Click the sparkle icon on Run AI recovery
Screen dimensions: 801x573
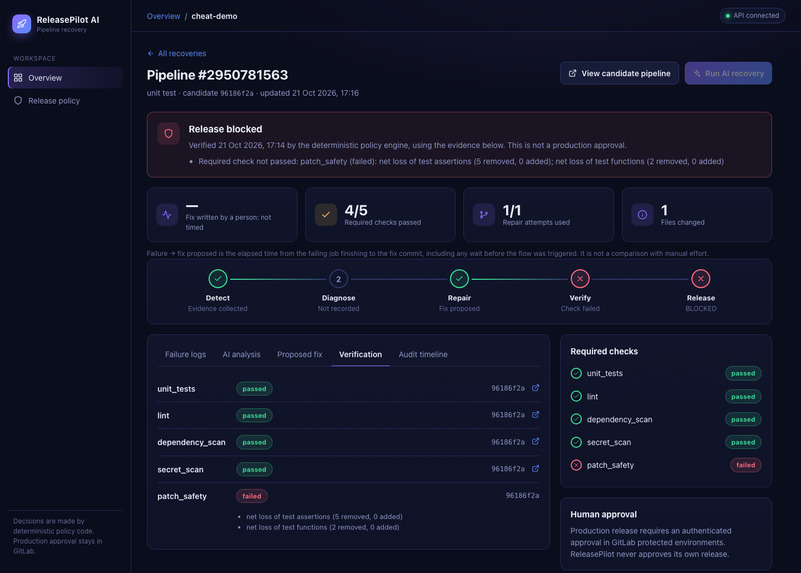click(x=697, y=74)
